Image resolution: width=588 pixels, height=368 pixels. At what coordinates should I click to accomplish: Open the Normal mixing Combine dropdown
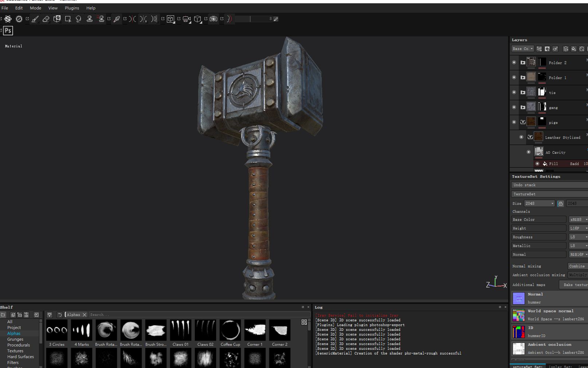point(578,266)
